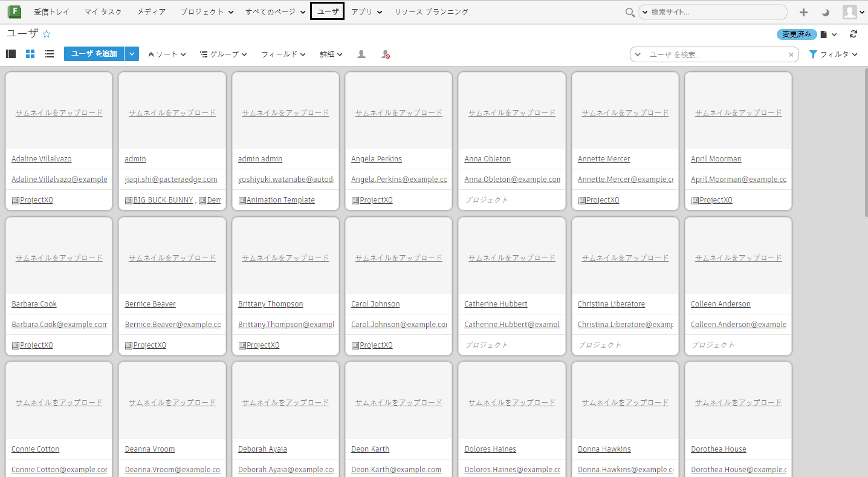
Task: Click the person icon with red mark
Action: [x=385, y=54]
